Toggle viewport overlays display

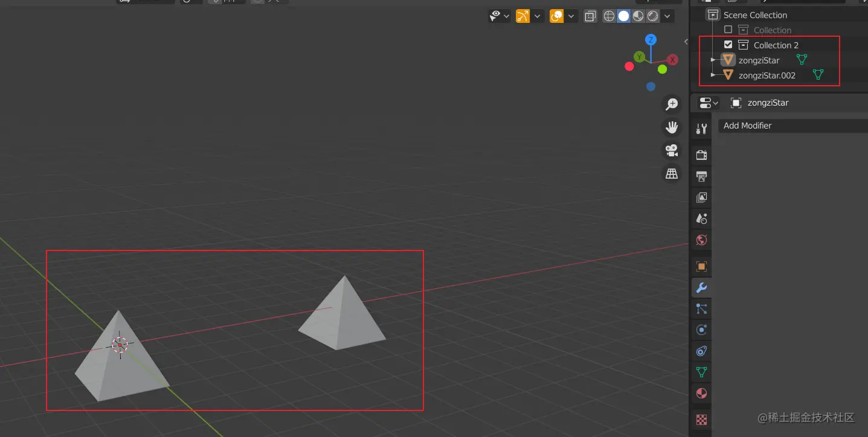tap(556, 16)
